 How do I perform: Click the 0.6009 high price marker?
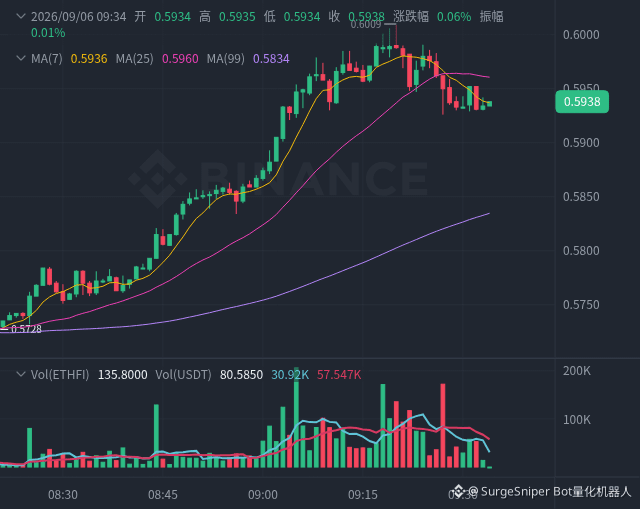[366, 24]
